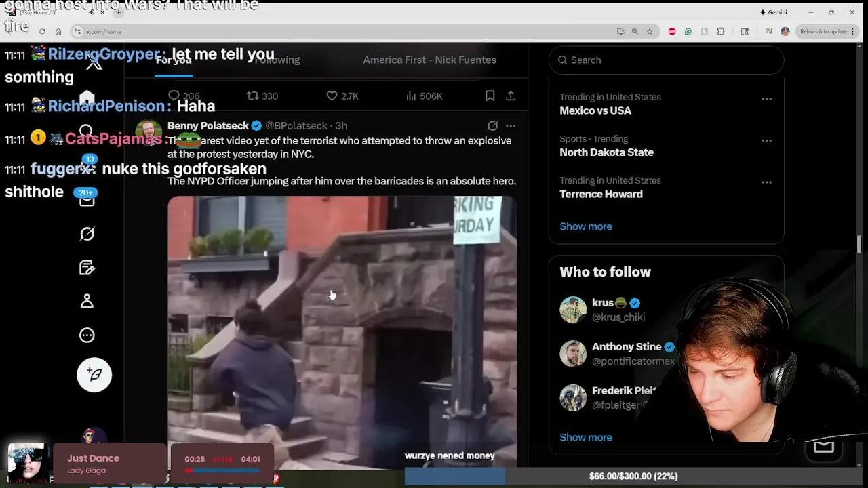Image resolution: width=868 pixels, height=488 pixels.
Task: Bookmark this page with the star icon
Action: tap(650, 31)
